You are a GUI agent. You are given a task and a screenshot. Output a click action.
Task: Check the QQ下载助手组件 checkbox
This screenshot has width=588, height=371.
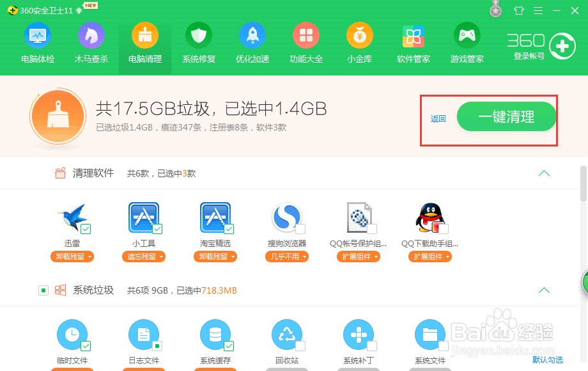tap(444, 229)
